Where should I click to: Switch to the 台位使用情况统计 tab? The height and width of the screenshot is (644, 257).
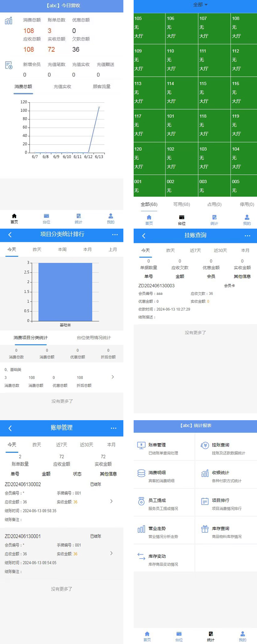click(x=94, y=337)
